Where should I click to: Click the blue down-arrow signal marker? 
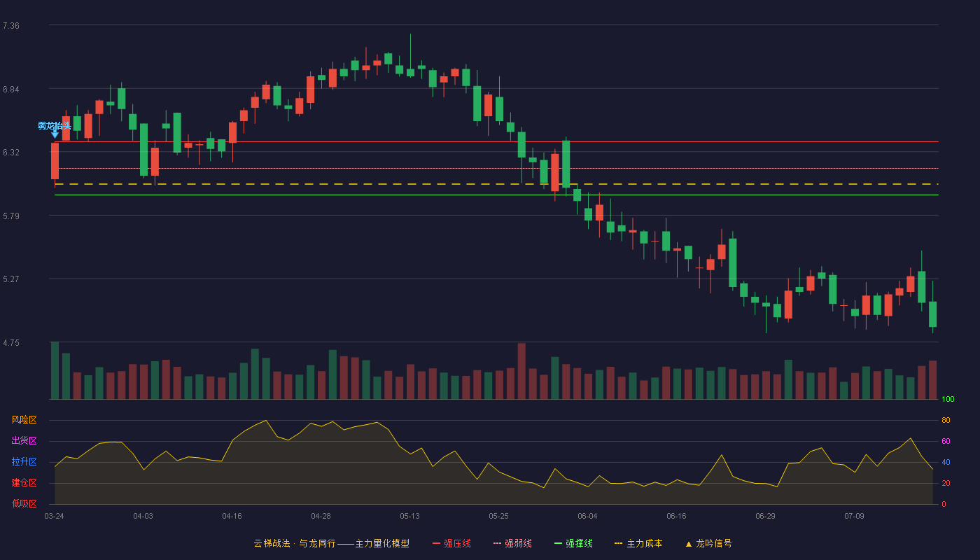(x=55, y=132)
